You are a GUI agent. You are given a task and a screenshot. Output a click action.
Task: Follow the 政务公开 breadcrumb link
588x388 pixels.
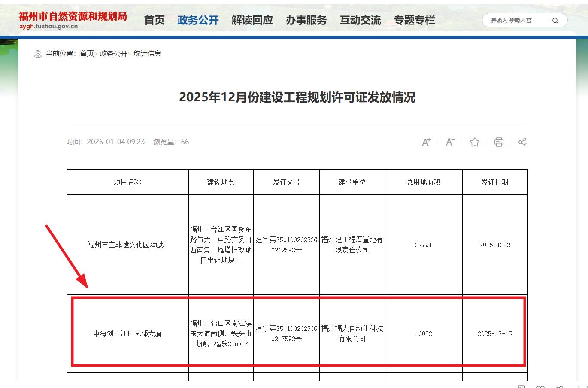click(x=113, y=53)
